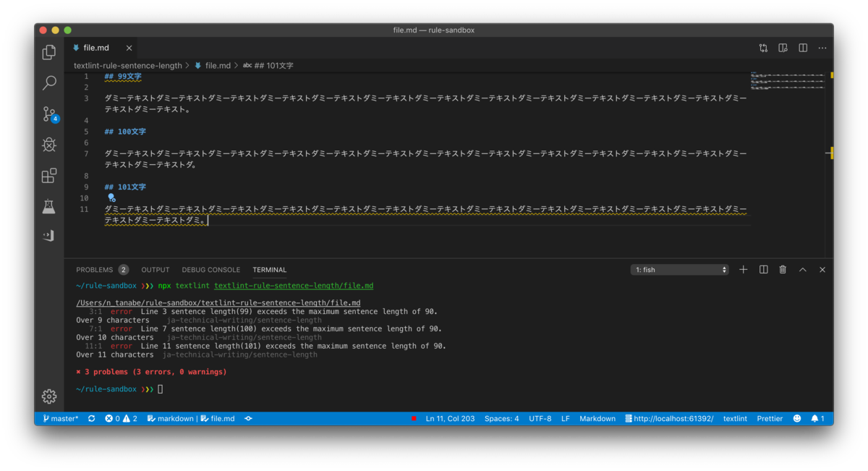Kill terminal with the trash icon
Screen dimensions: 868x471
point(783,270)
